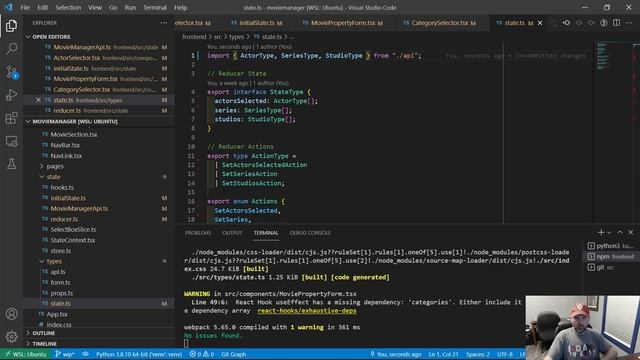Select python3 terminal instance

tap(610, 246)
